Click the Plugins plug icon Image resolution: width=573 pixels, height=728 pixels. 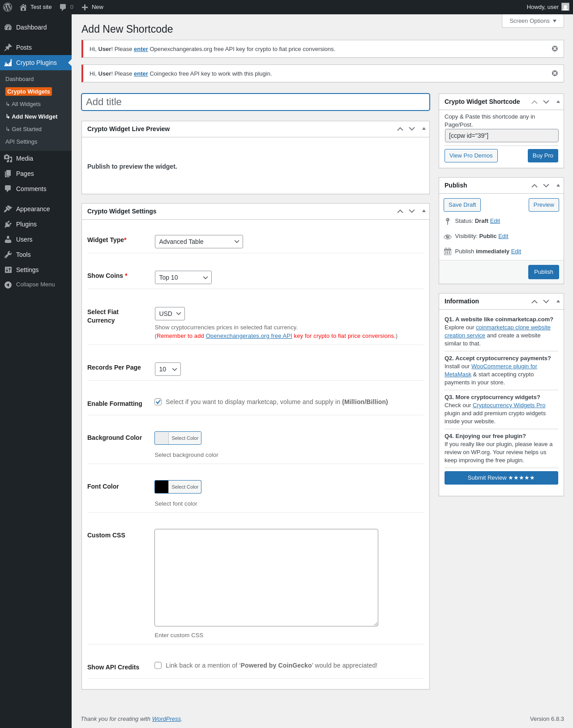click(x=8, y=224)
